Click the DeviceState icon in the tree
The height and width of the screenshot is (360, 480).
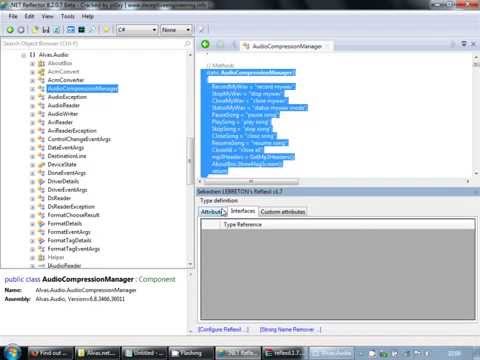(41, 165)
